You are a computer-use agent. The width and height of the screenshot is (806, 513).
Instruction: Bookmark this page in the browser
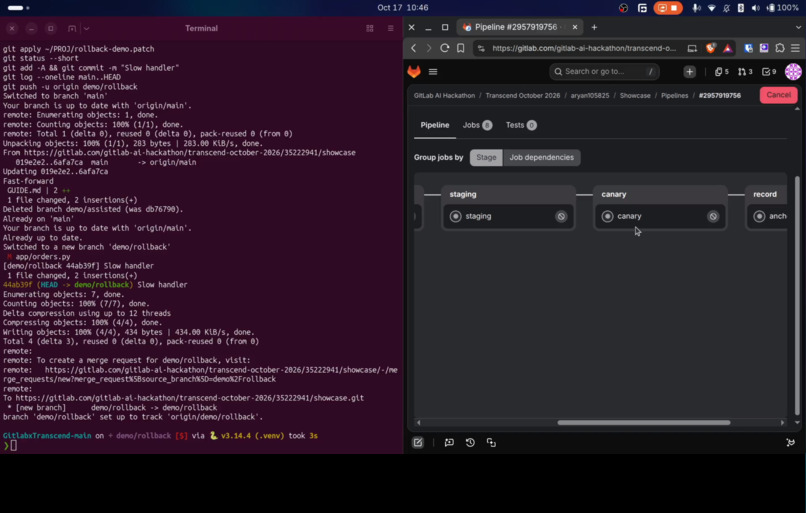pyautogui.click(x=461, y=48)
